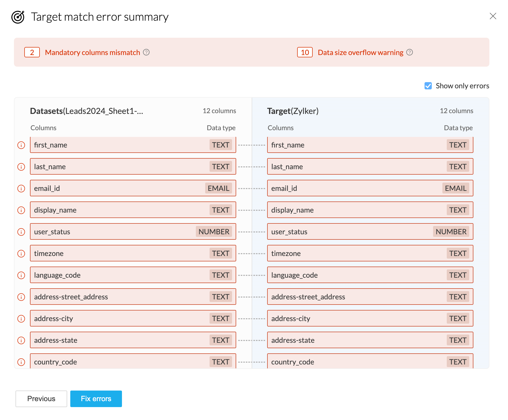Uncheck the Show only errors checkbox
Viewport: 508px width, 420px height.
428,86
